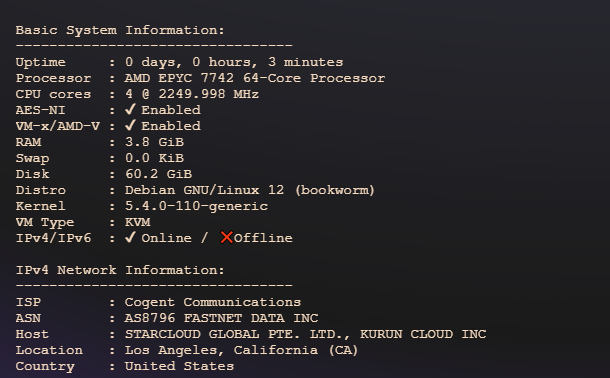This screenshot has width=610, height=378.
Task: Click the 5.4.0-110-generic kernel version
Action: 196,206
